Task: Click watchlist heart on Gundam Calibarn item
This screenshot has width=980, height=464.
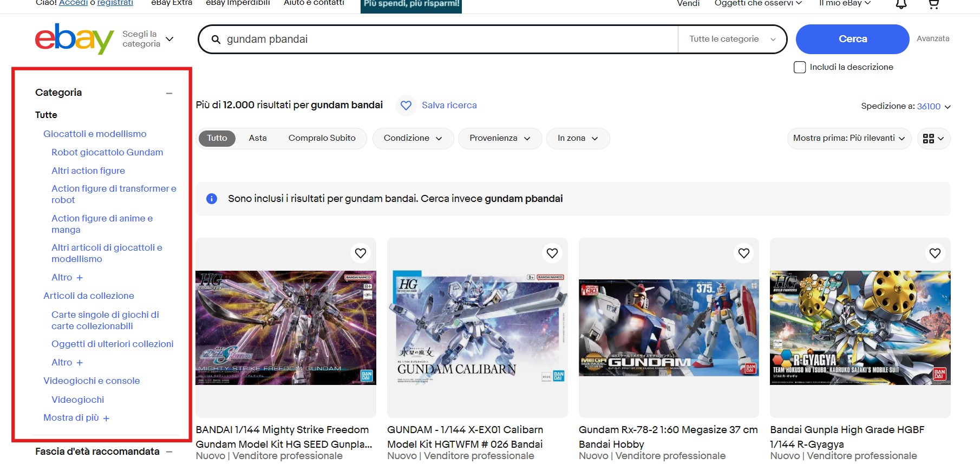Action: point(552,253)
